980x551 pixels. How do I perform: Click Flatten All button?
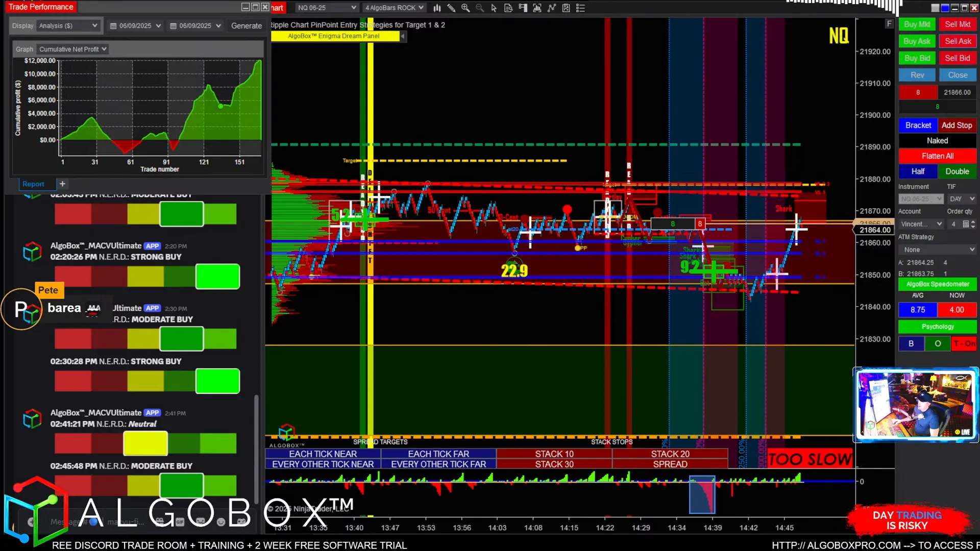(937, 156)
